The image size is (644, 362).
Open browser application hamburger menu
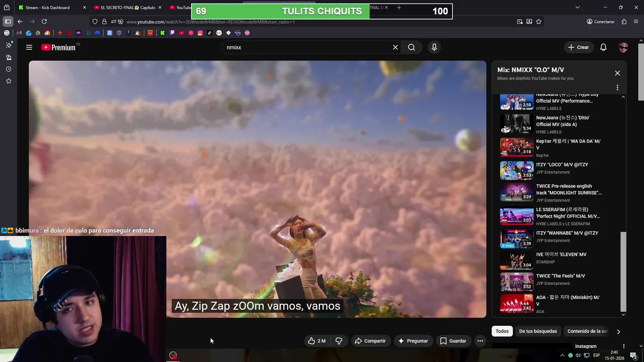coord(636,22)
